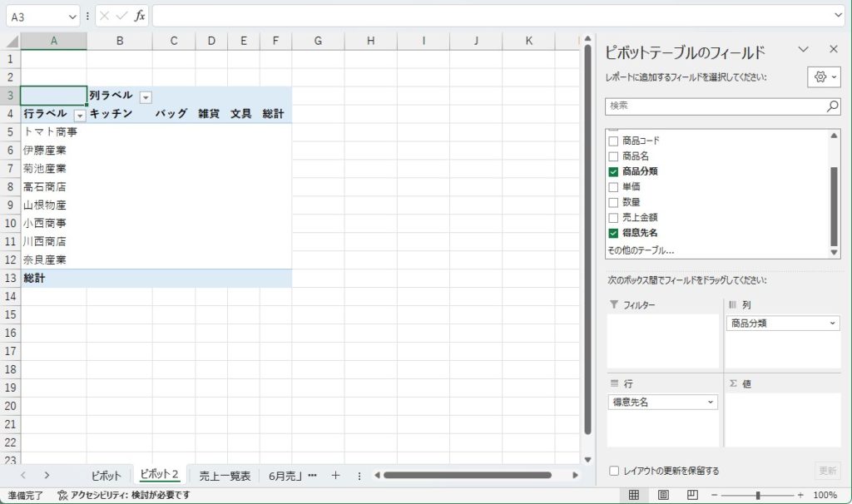Click the zoom slider in status bar

coord(757,495)
